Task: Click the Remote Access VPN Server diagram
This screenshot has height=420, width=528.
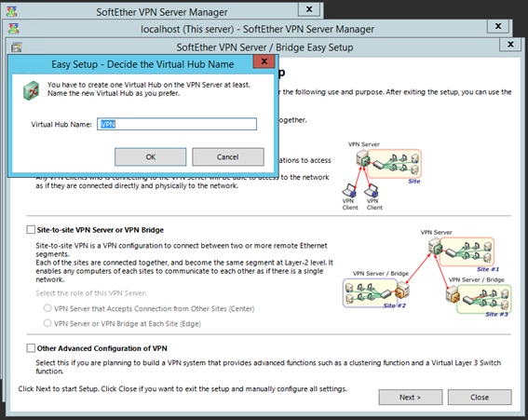Action: coord(382,176)
